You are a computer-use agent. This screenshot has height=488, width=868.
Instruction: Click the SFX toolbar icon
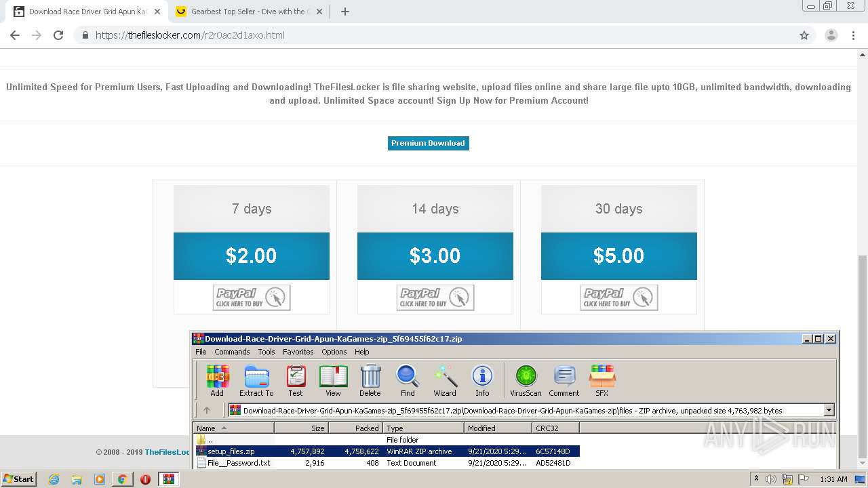click(601, 380)
